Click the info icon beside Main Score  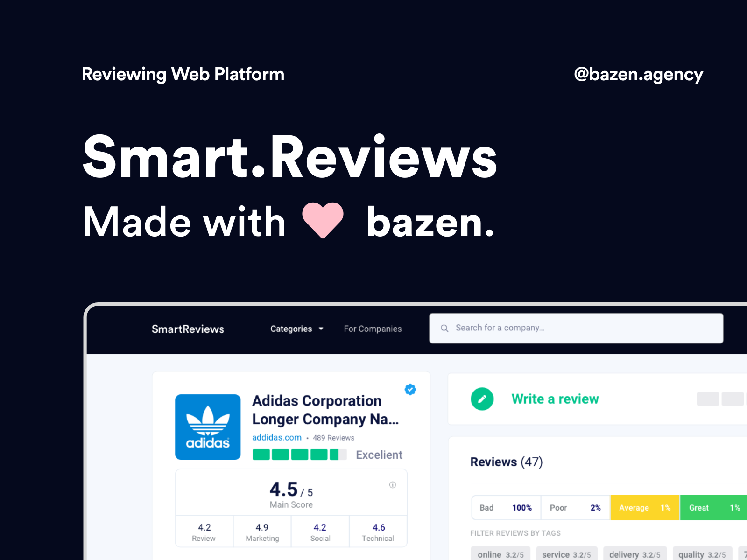tap(393, 485)
